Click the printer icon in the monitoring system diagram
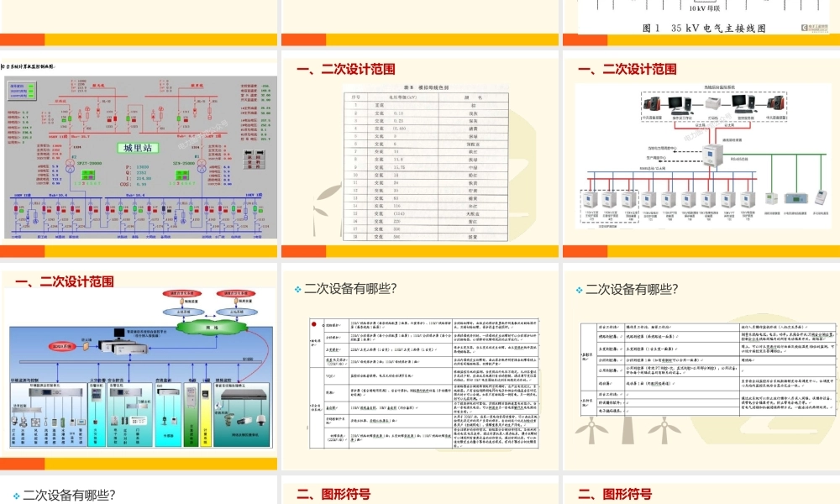 click(713, 103)
